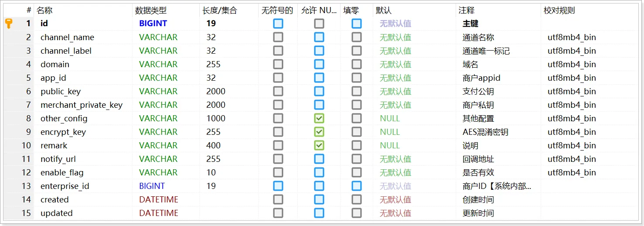Toggle unsigned checkbox for id row
Viewport: 644px width, 226px height.
tap(278, 24)
